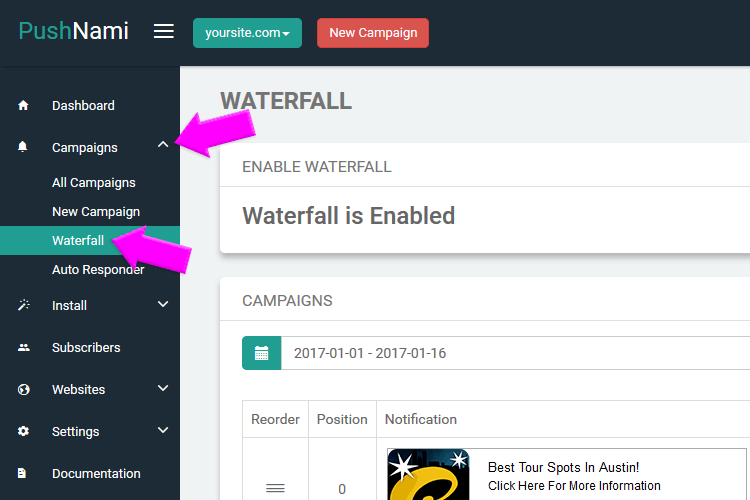Open the calendar date picker icon
This screenshot has height=500, width=750.
tap(261, 353)
